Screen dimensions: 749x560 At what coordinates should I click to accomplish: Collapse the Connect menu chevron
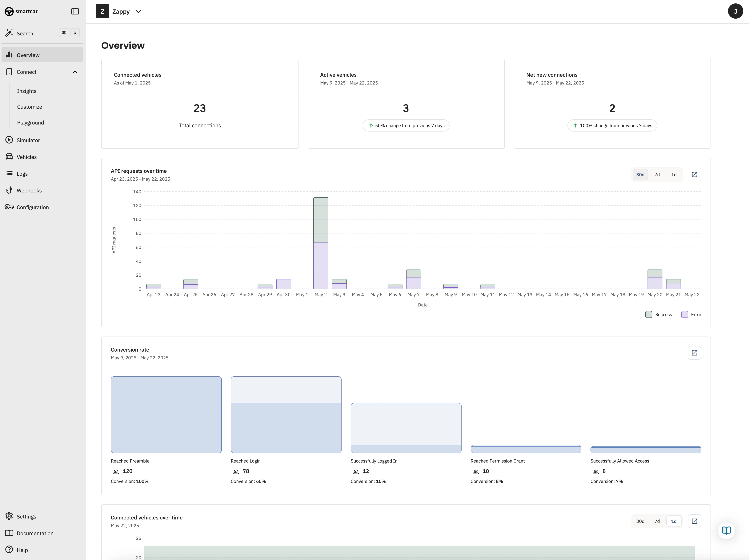(75, 72)
